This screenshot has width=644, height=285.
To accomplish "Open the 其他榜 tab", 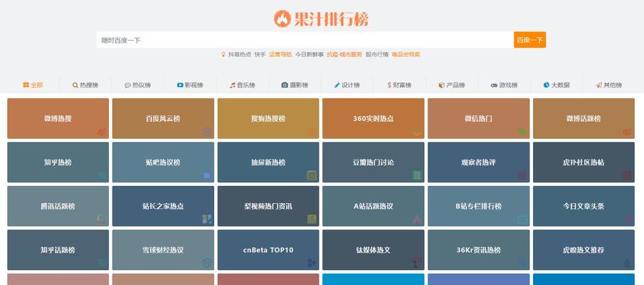I will pyautogui.click(x=608, y=85).
